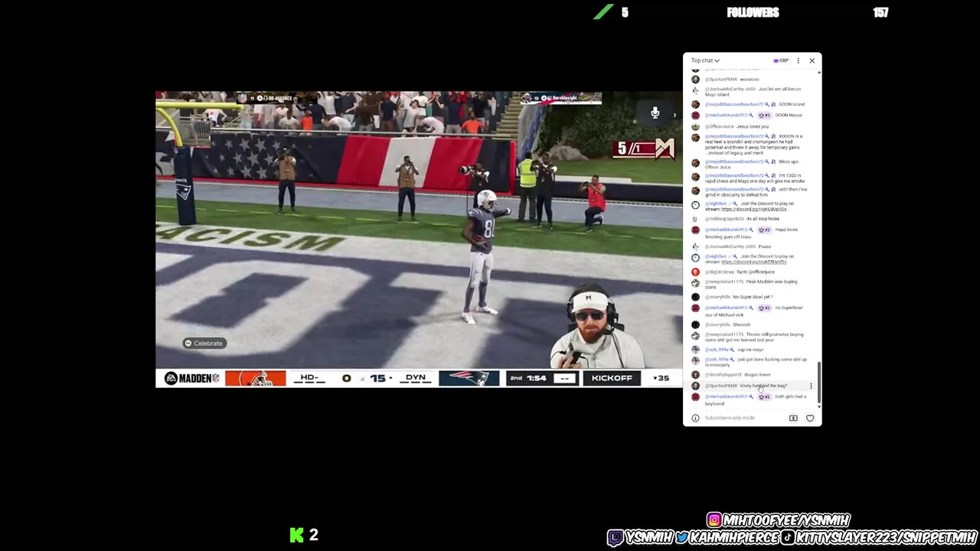Click the Browns helmet logo on scorebar
Screen dimensions: 980x551
pyautogui.click(x=255, y=378)
